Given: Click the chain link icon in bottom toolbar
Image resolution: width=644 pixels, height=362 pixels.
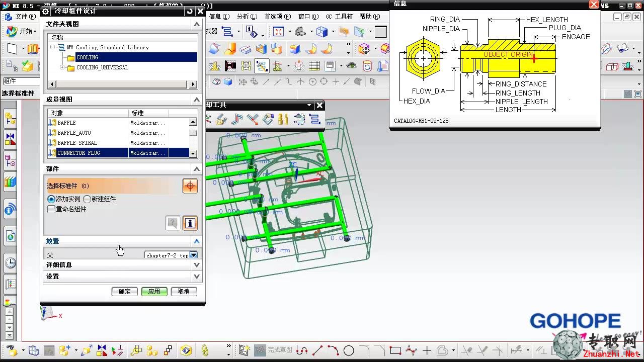Looking at the screenshot, I should tap(205, 350).
